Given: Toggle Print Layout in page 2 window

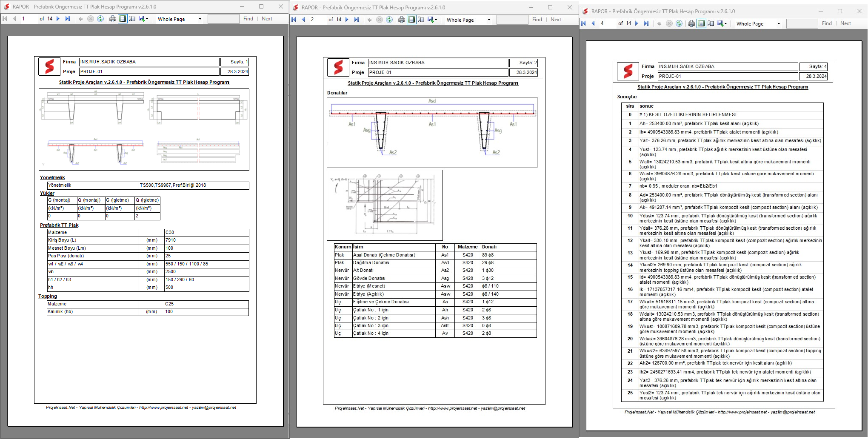Looking at the screenshot, I should click(411, 20).
